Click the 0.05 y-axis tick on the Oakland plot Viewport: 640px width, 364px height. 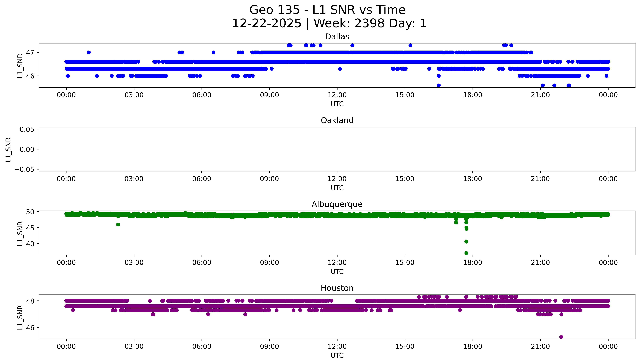(x=27, y=129)
